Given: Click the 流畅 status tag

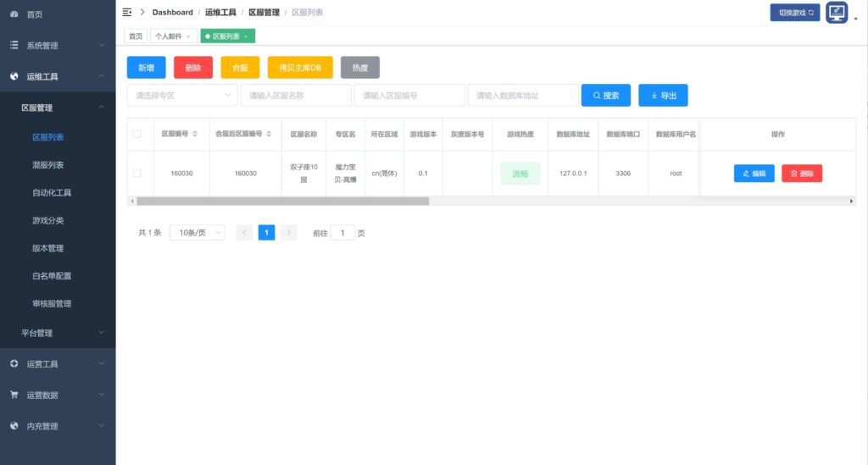Looking at the screenshot, I should click(520, 174).
